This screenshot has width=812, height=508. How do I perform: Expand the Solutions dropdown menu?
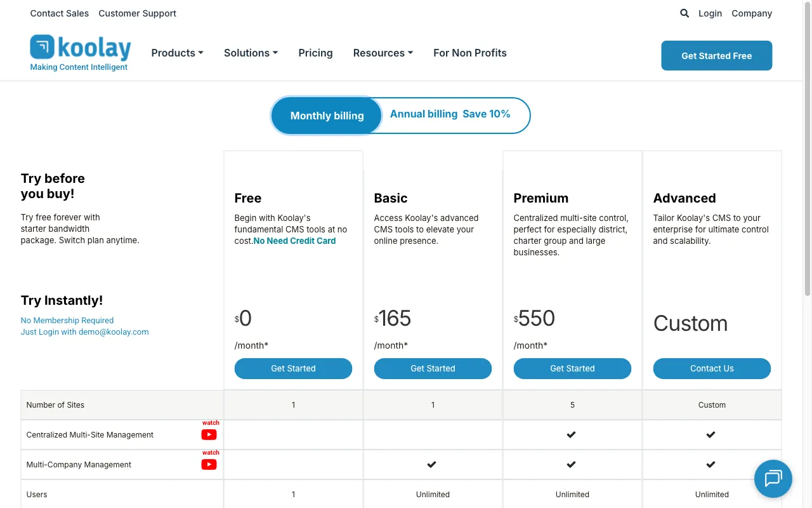click(251, 53)
